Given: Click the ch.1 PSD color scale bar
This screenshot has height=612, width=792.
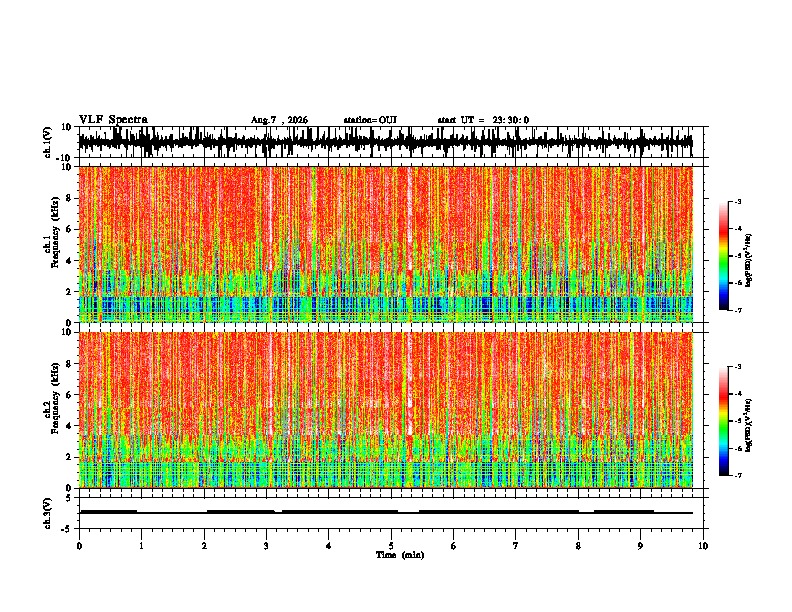Looking at the screenshot, I should (x=723, y=256).
